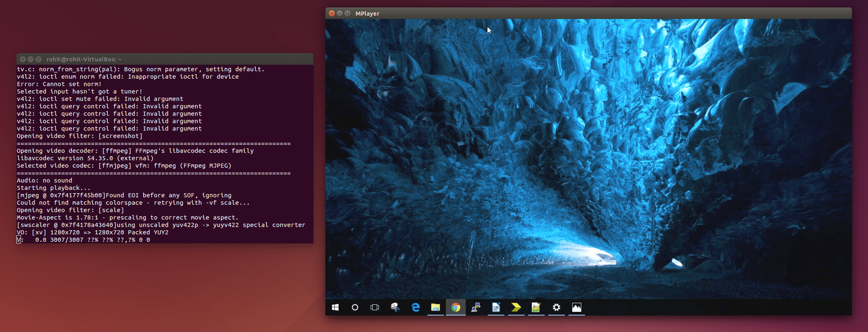Click the yellow arrow taskbar icon
868x332 pixels.
point(516,307)
